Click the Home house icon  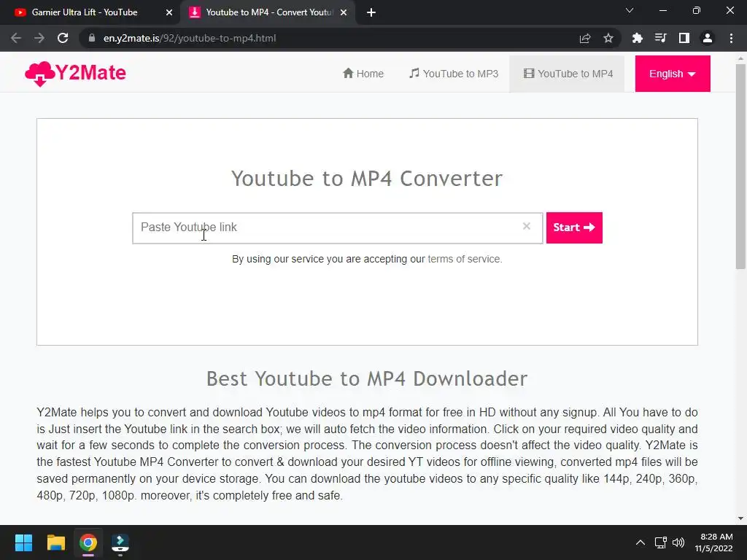coord(348,74)
